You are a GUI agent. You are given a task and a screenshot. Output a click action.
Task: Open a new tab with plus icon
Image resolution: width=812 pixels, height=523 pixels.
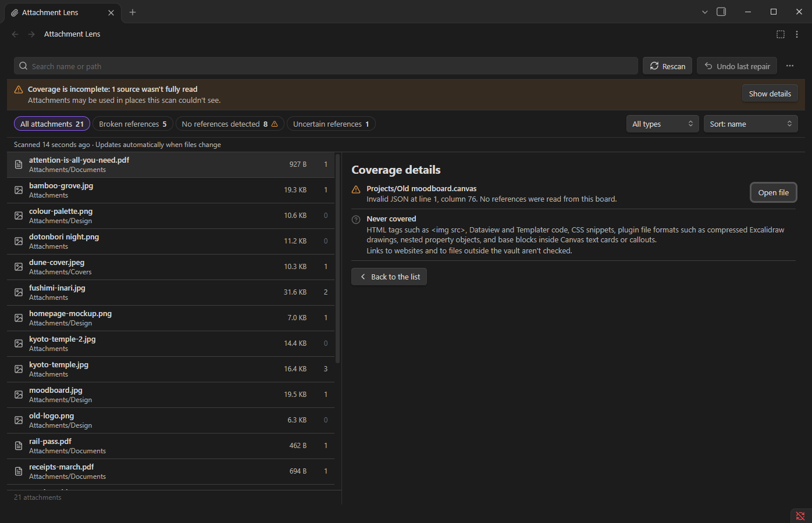(x=133, y=12)
